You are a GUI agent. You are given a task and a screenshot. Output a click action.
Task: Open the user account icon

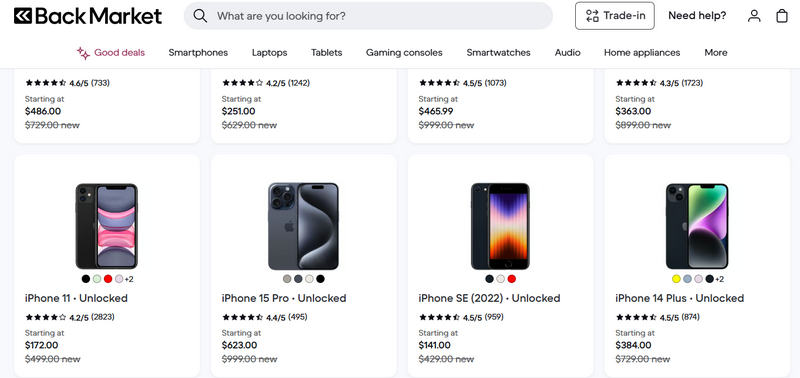point(754,16)
